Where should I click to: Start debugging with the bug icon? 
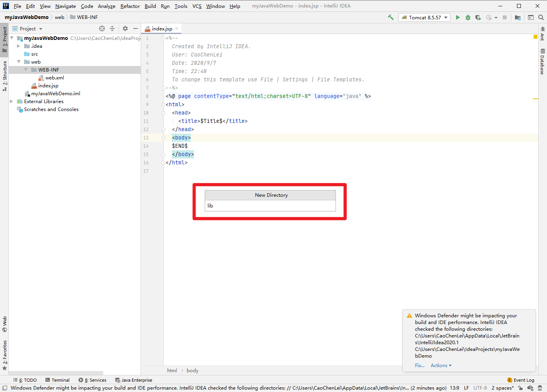click(468, 17)
